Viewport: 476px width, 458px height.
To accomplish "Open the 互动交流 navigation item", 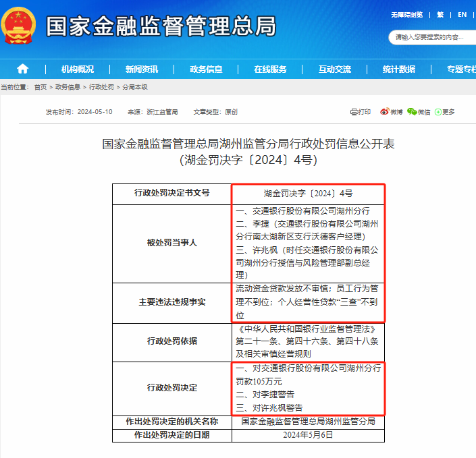I will click(x=335, y=69).
